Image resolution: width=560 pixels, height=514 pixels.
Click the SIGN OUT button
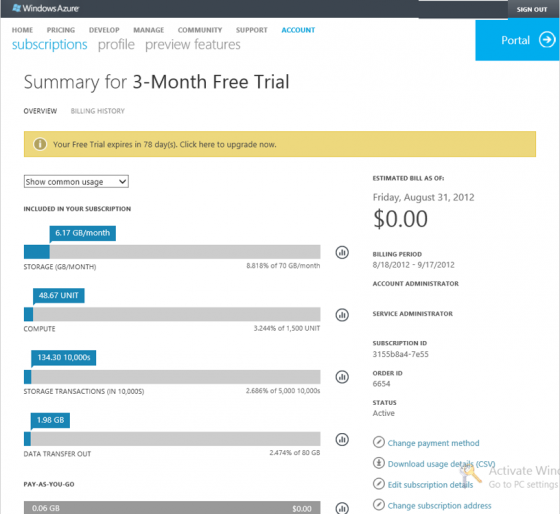[x=531, y=9]
